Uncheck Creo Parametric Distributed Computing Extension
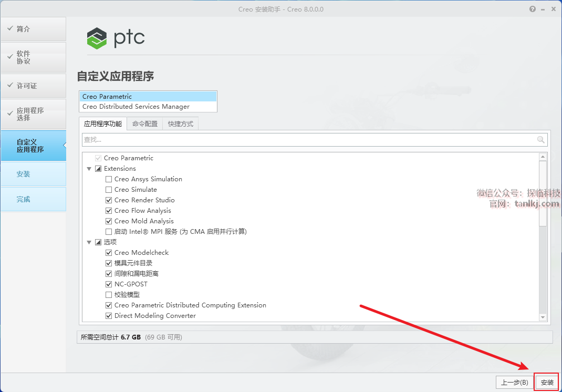Viewport: 562px width, 392px height. tap(109, 305)
